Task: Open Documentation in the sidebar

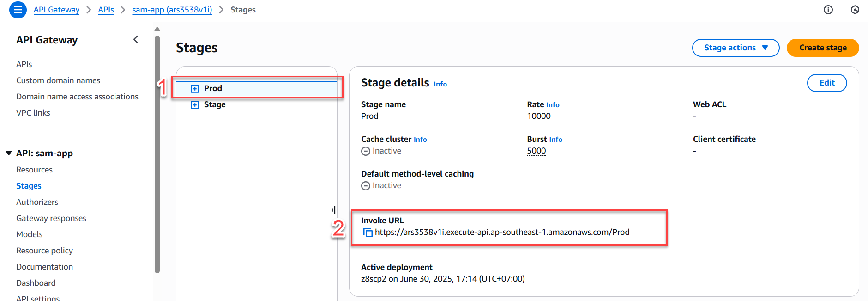Action: (x=44, y=267)
